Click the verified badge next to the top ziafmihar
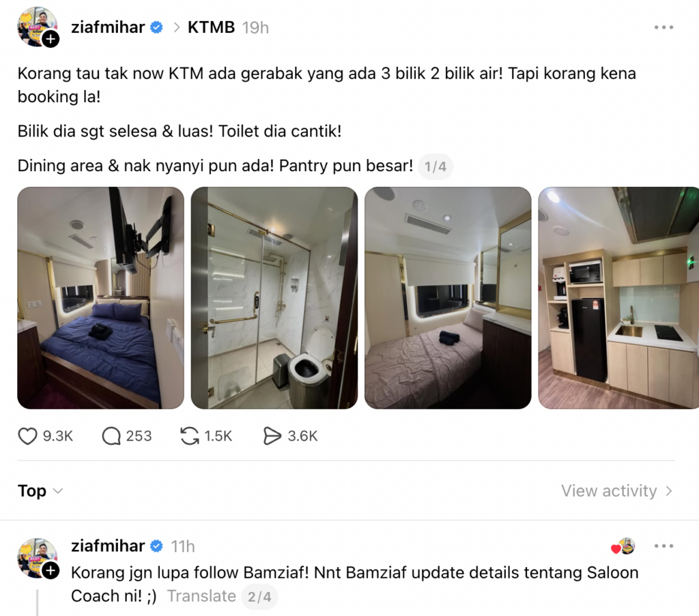699x616 pixels. tap(156, 27)
